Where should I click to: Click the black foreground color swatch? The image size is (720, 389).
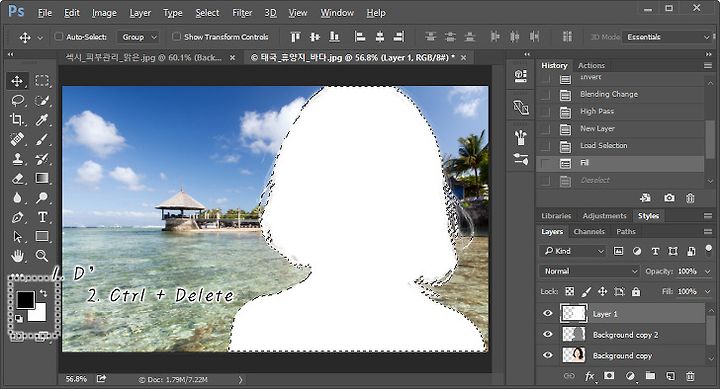coord(25,300)
